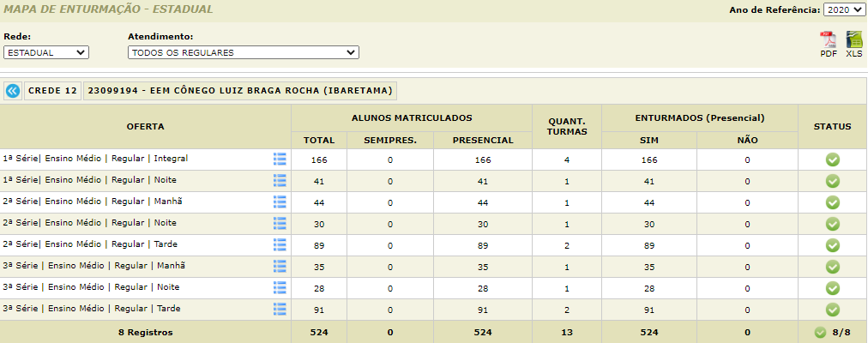Click ALUNOS MATRICULADOS group header
This screenshot has width=868, height=343.
tap(412, 117)
